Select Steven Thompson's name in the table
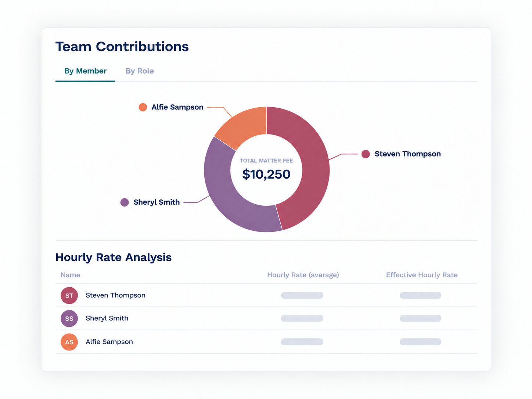The width and height of the screenshot is (532, 399). [115, 295]
